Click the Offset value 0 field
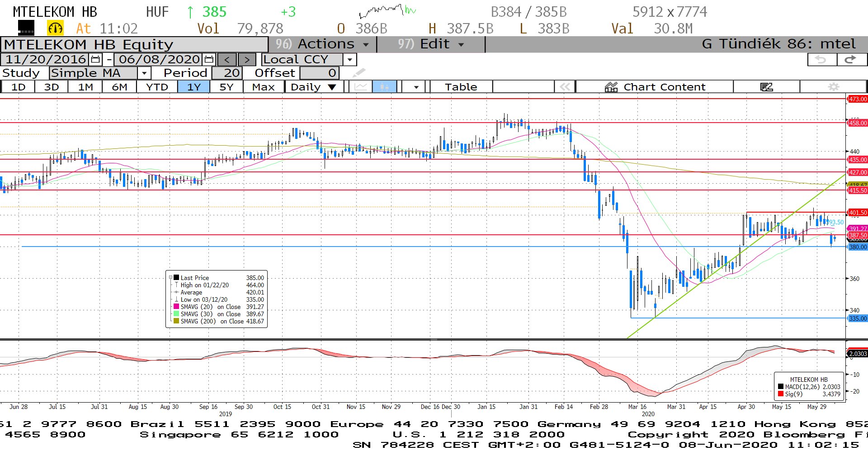 319,73
